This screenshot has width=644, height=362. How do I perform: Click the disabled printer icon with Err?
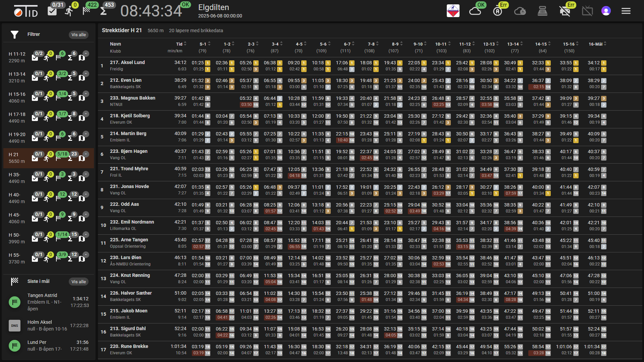coord(565,11)
